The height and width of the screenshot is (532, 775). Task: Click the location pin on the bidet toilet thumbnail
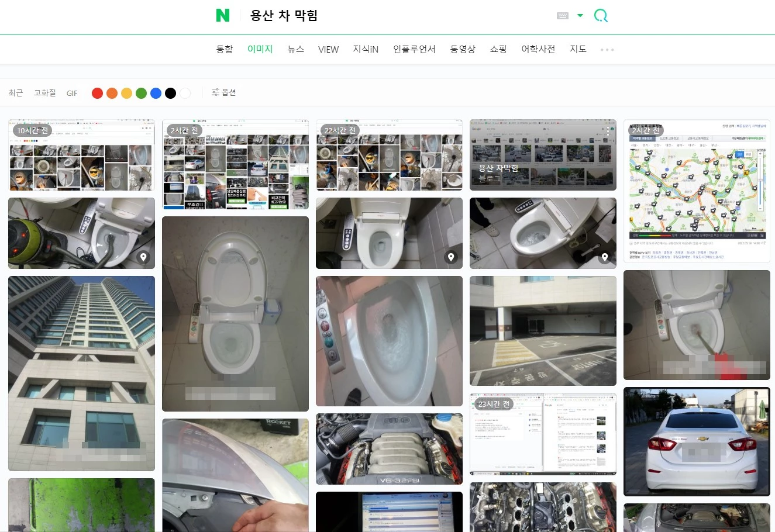(x=143, y=257)
